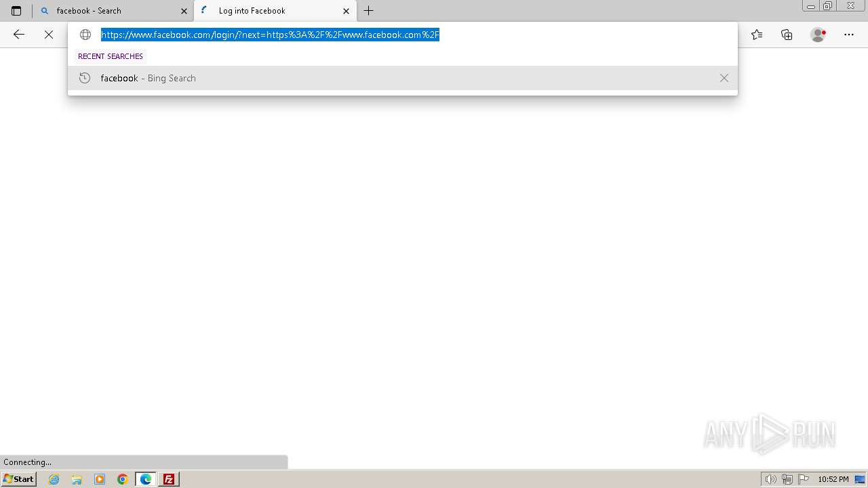Click the volume speaker tray icon
868x488 pixels.
pos(770,479)
